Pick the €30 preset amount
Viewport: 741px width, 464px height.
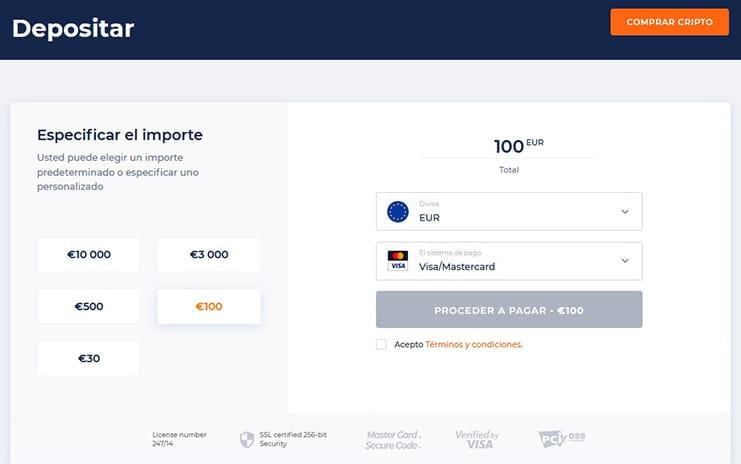pos(89,359)
